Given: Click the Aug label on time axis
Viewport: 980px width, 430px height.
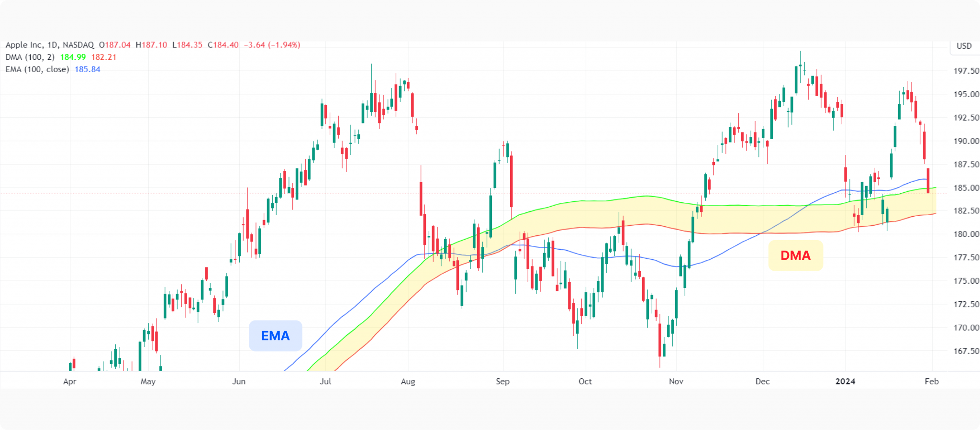Looking at the screenshot, I should tap(408, 381).
